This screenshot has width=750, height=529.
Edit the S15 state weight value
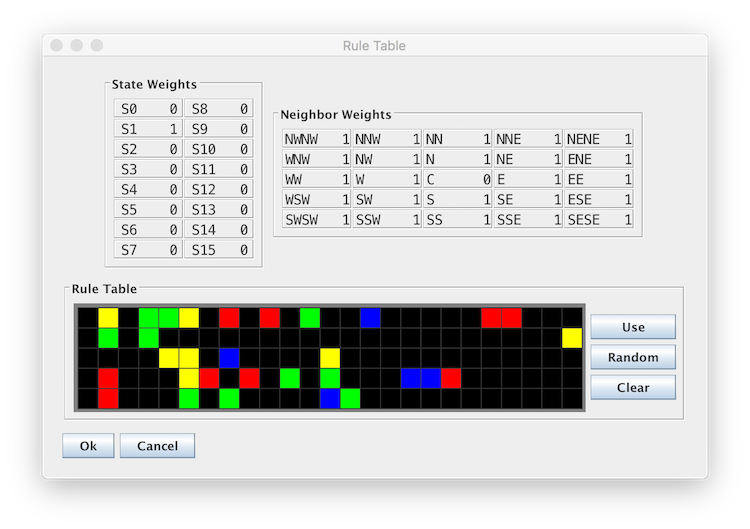[x=219, y=250]
